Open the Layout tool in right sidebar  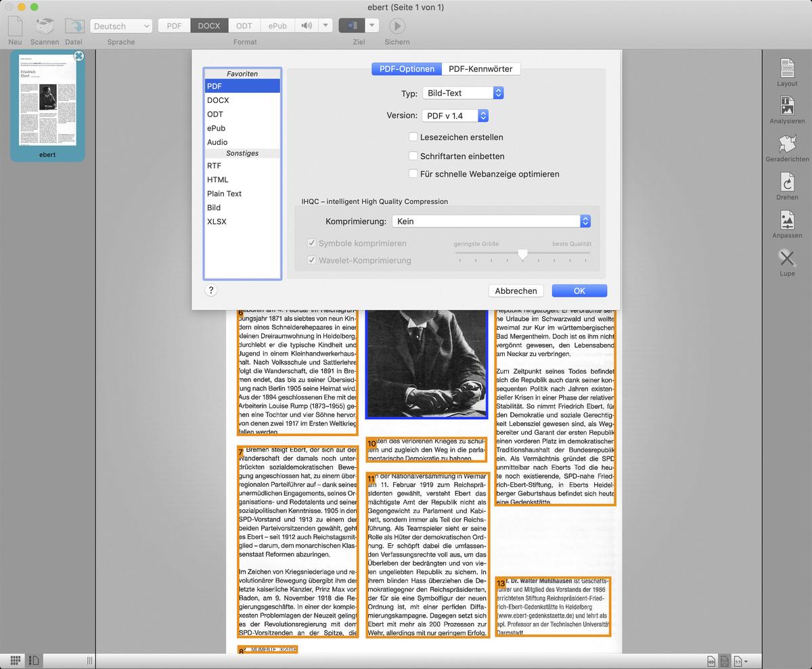point(787,68)
